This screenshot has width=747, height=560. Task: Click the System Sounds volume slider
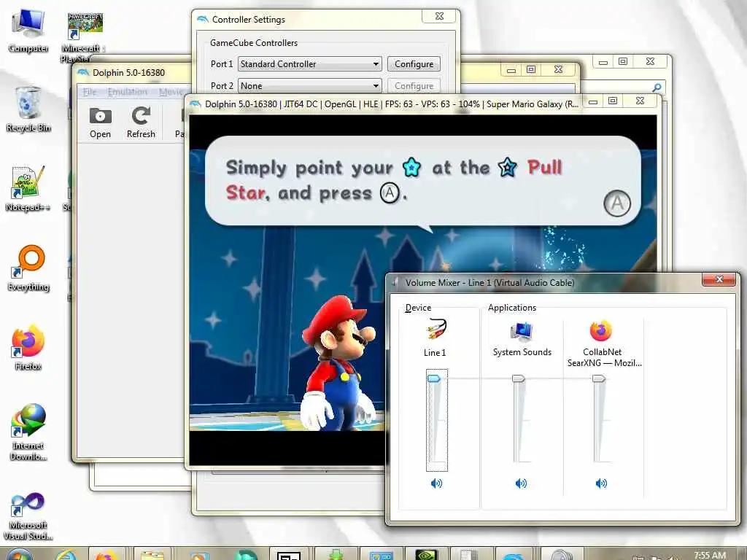pos(519,378)
